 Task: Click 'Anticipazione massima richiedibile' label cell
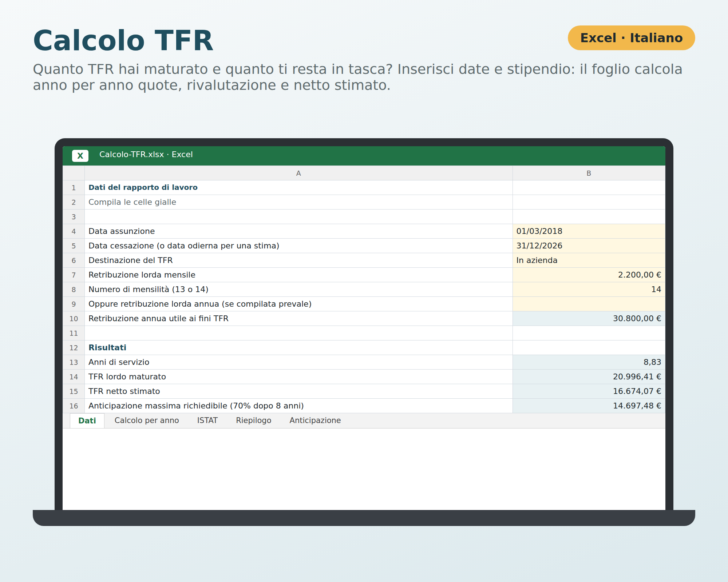pyautogui.click(x=298, y=406)
